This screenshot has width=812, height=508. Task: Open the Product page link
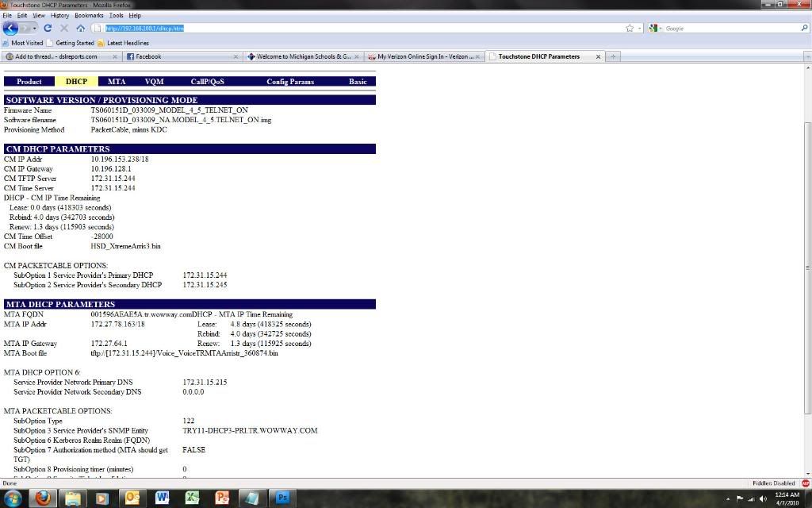[29, 82]
